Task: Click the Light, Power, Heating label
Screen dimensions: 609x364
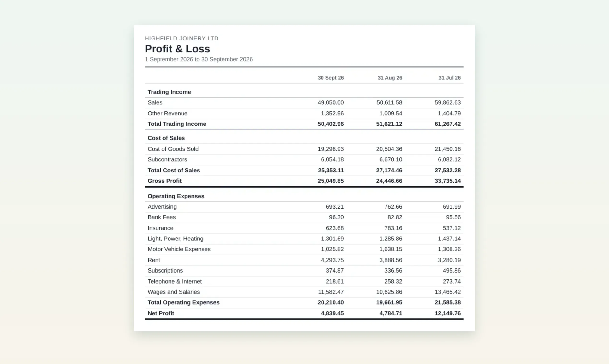Action: point(175,239)
